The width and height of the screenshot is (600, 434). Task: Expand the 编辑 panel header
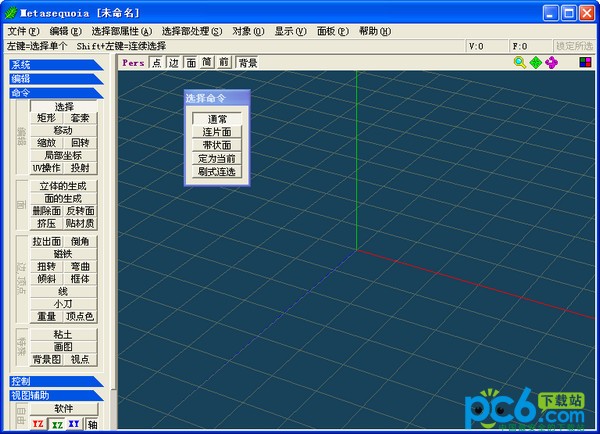point(56,79)
